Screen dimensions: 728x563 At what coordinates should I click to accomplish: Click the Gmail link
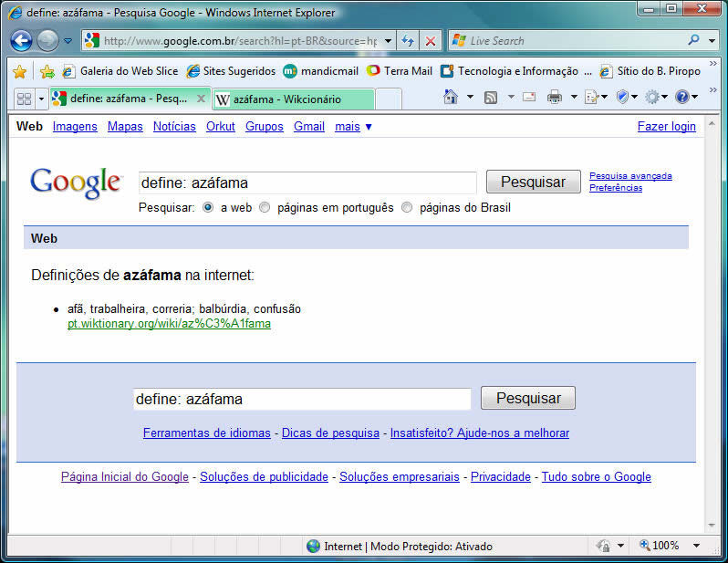click(x=308, y=126)
